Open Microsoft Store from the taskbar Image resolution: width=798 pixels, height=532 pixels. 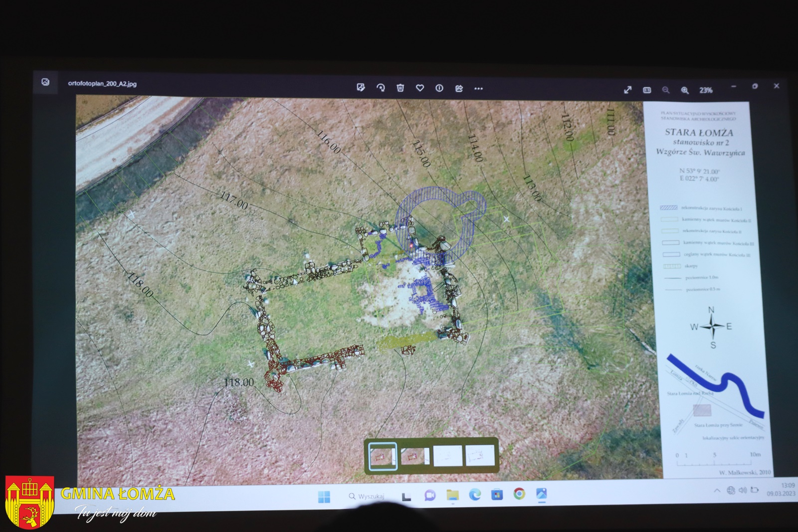click(497, 495)
